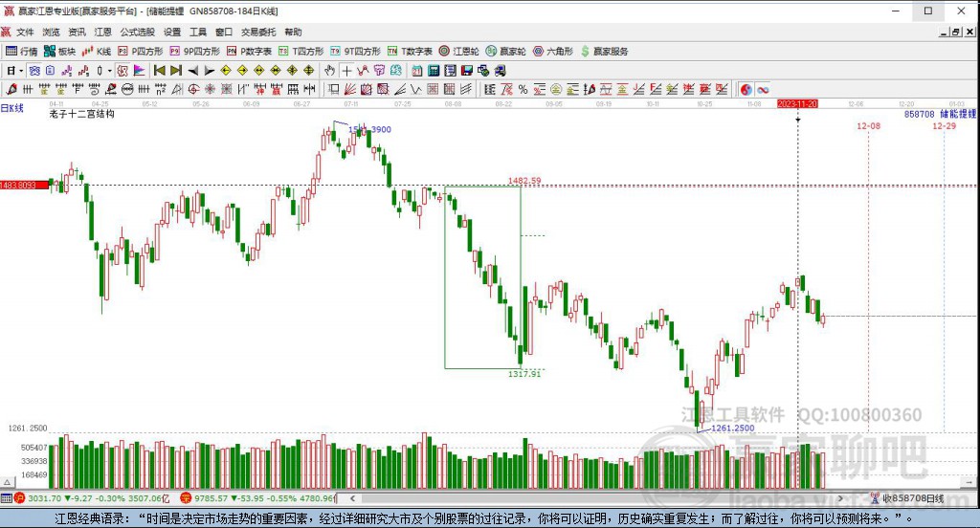Open 赢家服务 service with dollar icon
Viewport: 980px width, 528px height.
(605, 52)
